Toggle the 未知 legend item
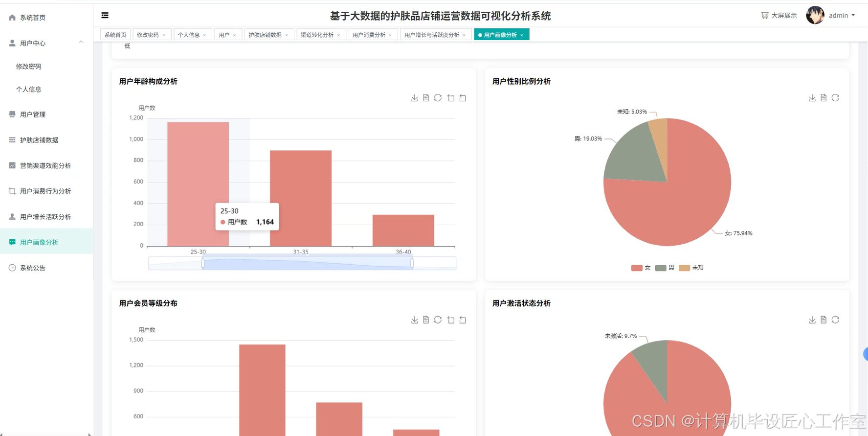 691,268
